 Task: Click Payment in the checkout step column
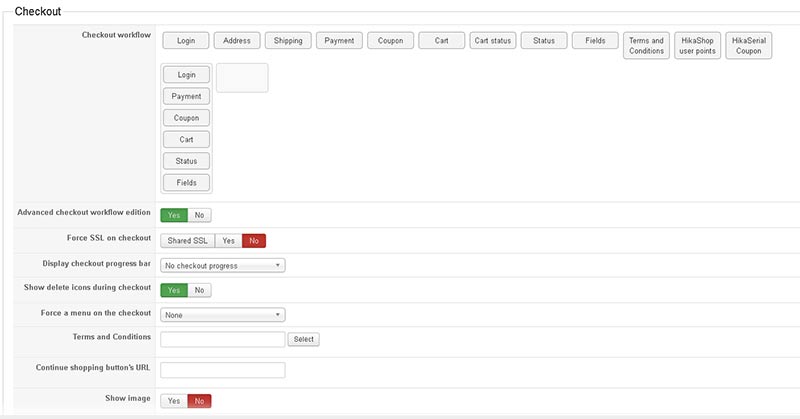coord(186,96)
